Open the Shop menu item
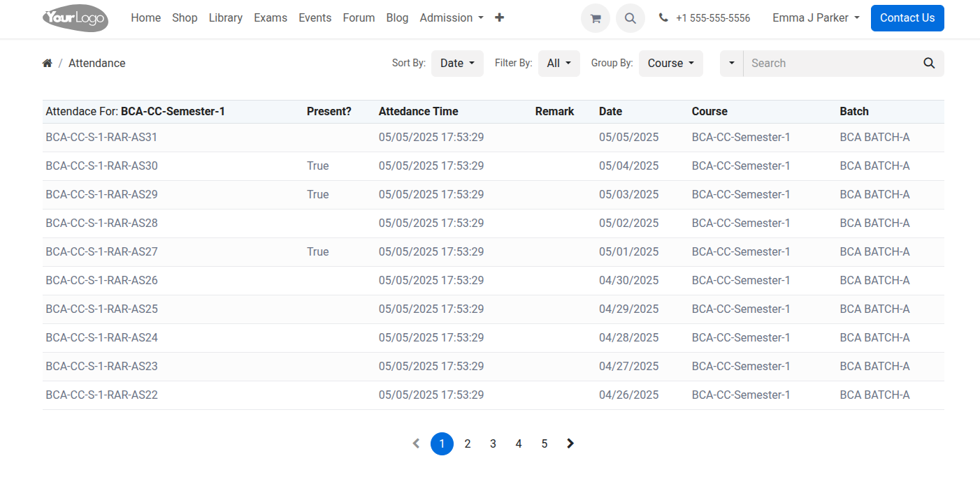Image resolution: width=980 pixels, height=477 pixels. tap(185, 18)
